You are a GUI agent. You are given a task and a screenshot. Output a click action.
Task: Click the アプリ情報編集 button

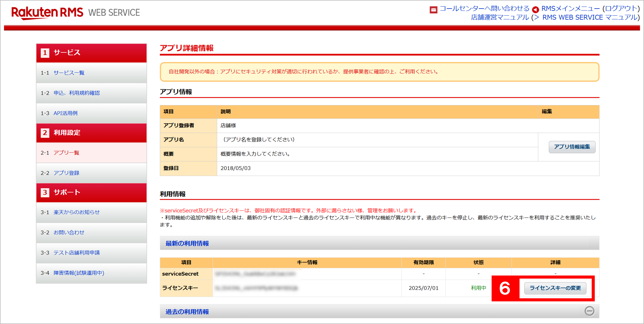click(572, 147)
